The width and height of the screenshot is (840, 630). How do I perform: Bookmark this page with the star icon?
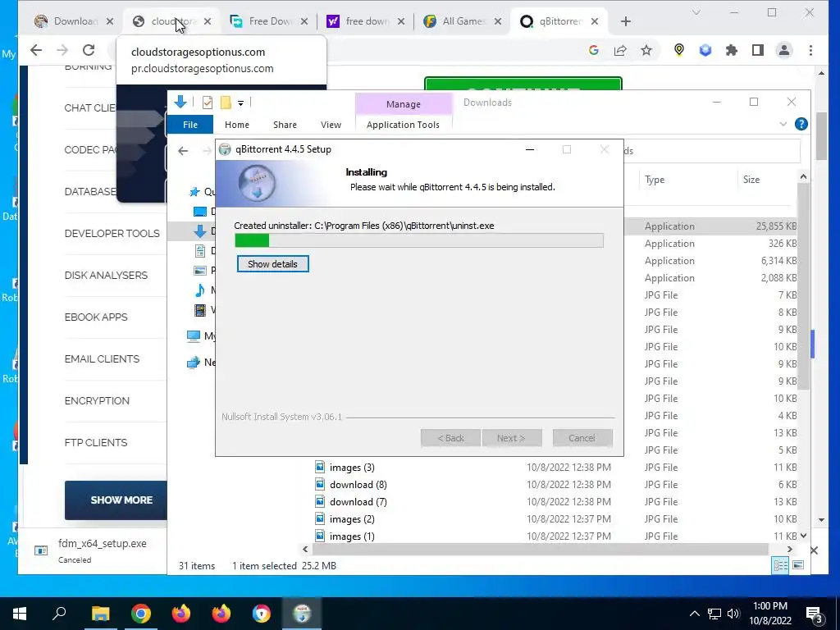pyautogui.click(x=646, y=50)
